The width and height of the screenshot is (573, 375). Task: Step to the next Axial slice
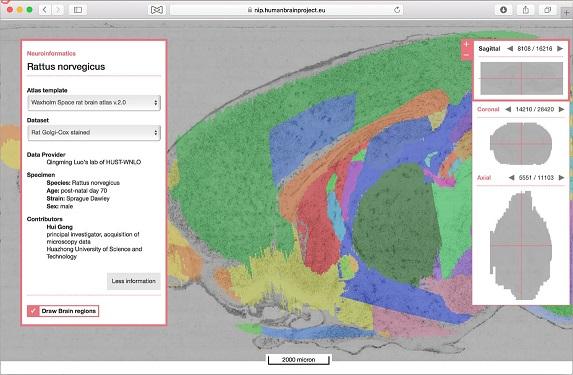click(x=562, y=178)
